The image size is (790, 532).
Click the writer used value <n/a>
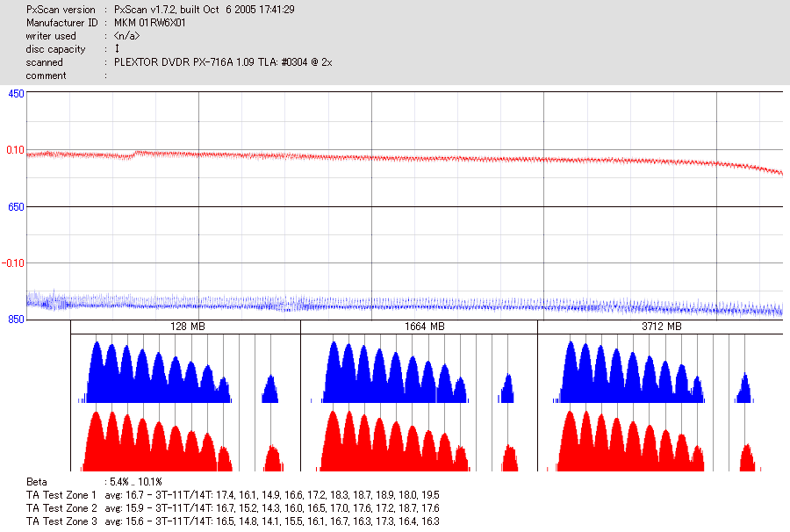[126, 36]
